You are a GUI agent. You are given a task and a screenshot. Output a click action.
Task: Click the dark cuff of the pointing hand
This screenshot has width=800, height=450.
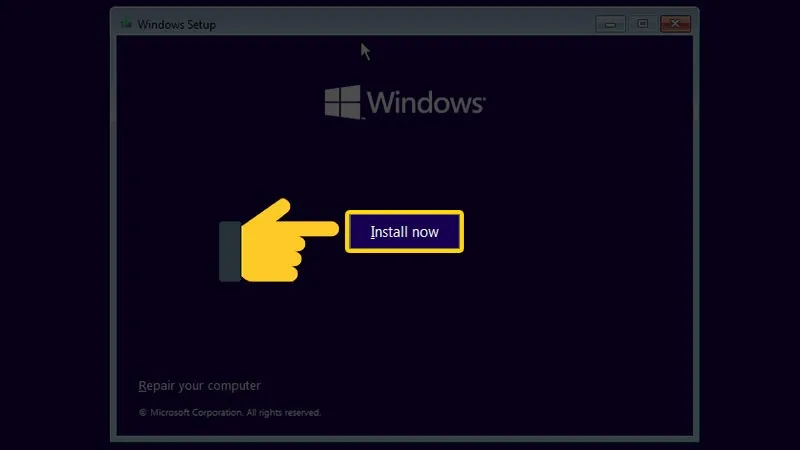[x=230, y=250]
